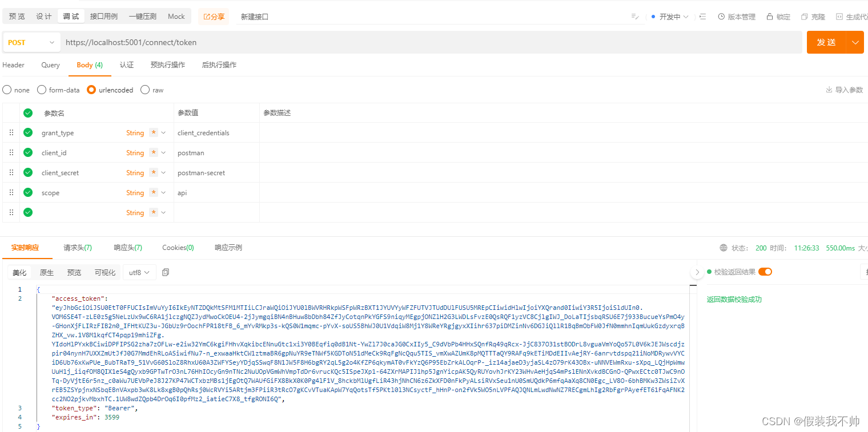
Task: Open String type dropdown for client_secret
Action: coord(163,172)
